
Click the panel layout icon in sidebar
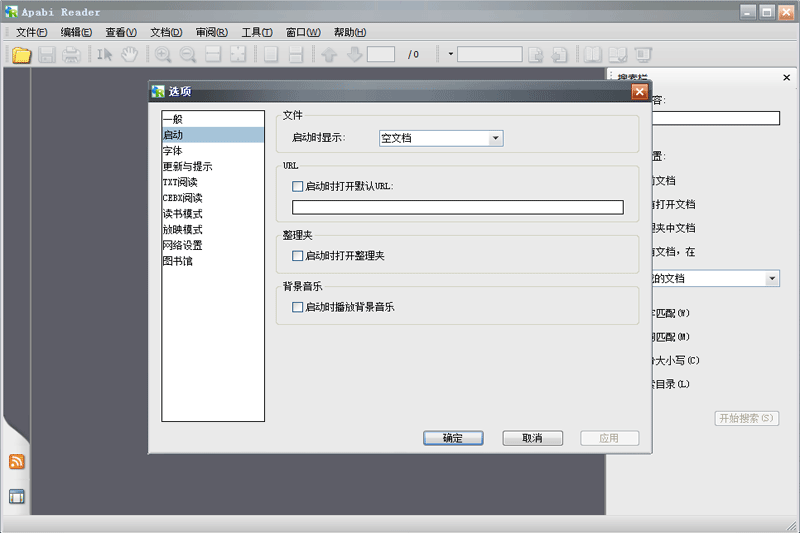16,496
